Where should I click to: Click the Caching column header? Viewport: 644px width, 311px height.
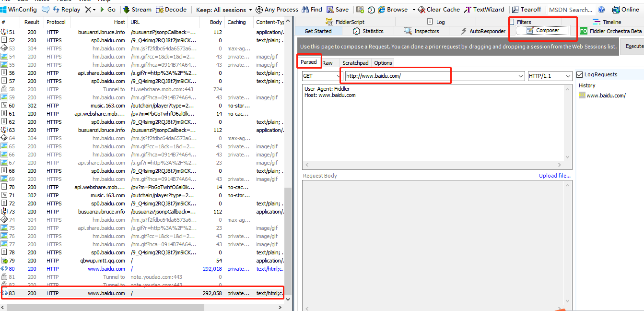click(239, 22)
